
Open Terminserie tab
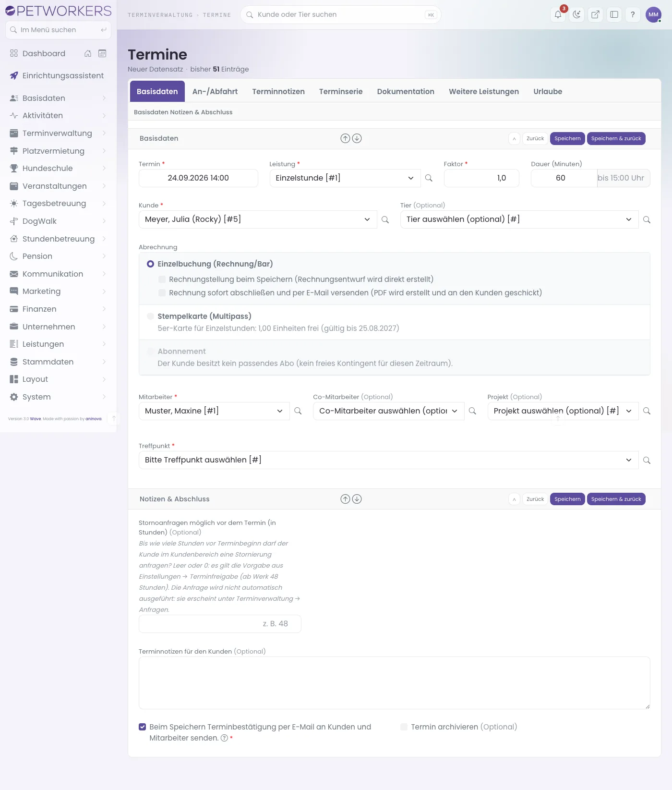[341, 92]
